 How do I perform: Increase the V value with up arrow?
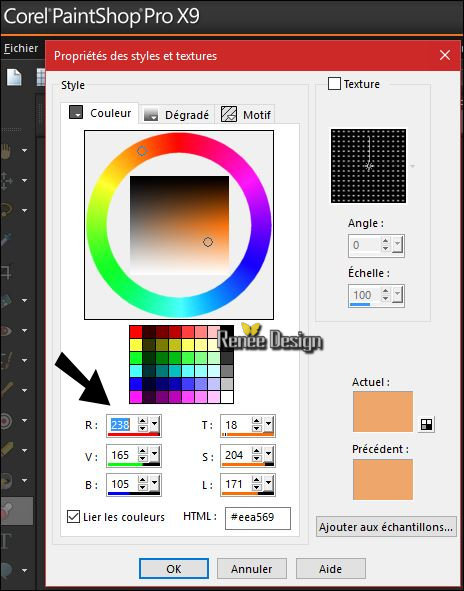142,452
